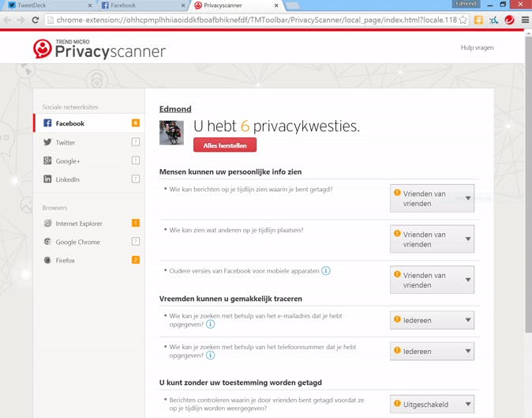Click the Google+ icon in sidebar
This screenshot has height=418, width=532.
(47, 160)
